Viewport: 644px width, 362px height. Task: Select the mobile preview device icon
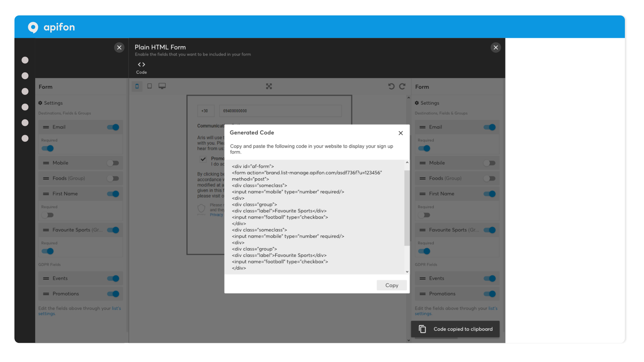137,86
